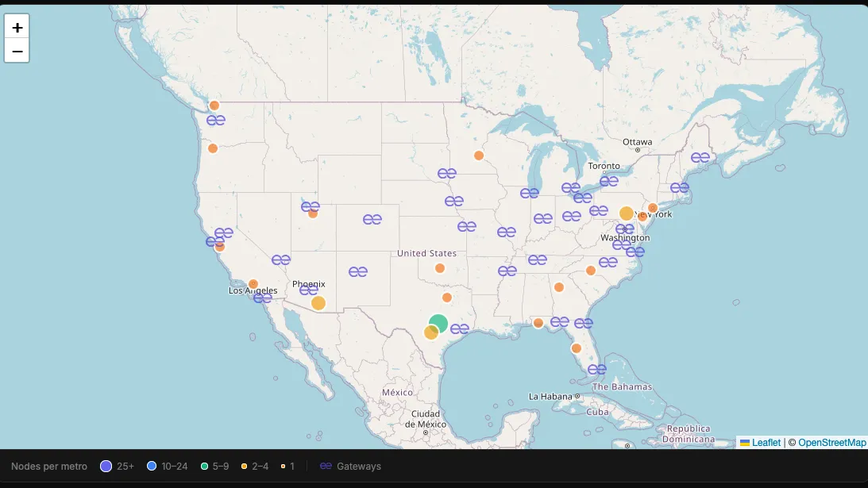The image size is (868, 488).
Task: Select the gateway marker near Jacksonville
Action: click(x=584, y=323)
